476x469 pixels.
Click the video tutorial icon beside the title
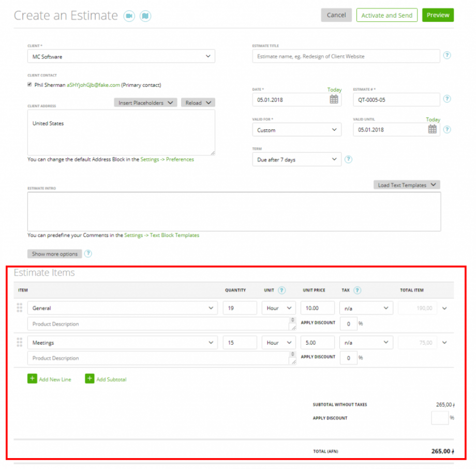129,16
